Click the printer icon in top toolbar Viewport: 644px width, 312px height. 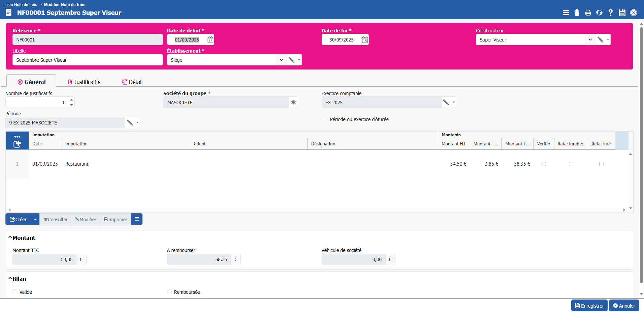[x=588, y=12]
